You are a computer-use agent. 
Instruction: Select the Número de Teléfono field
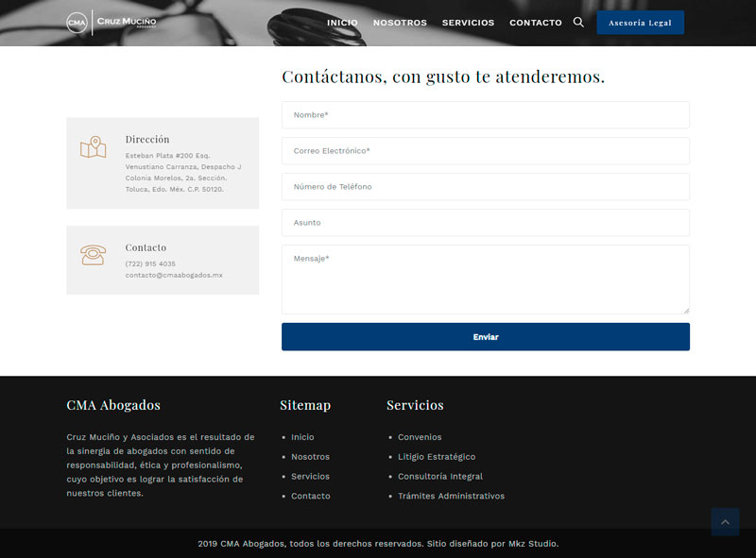click(x=485, y=187)
